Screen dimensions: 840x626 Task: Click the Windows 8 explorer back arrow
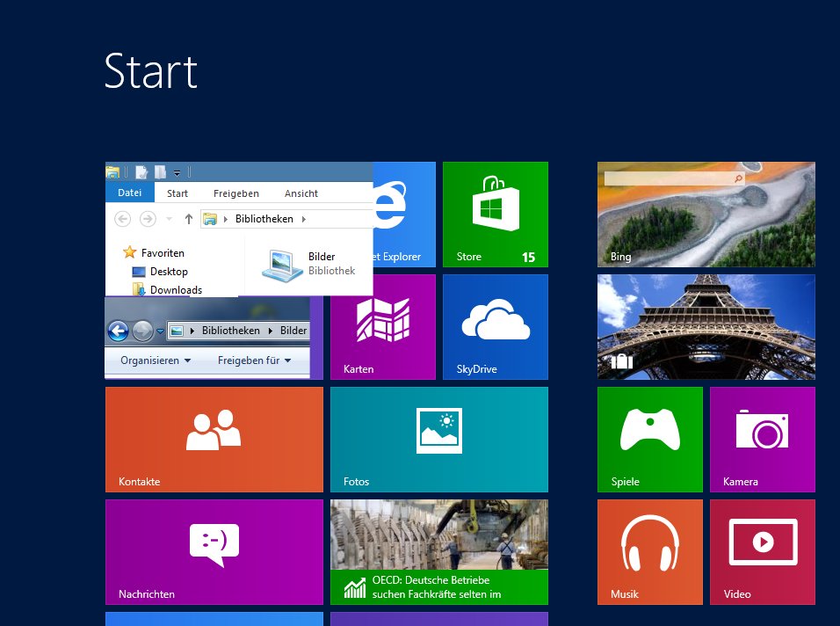click(123, 219)
